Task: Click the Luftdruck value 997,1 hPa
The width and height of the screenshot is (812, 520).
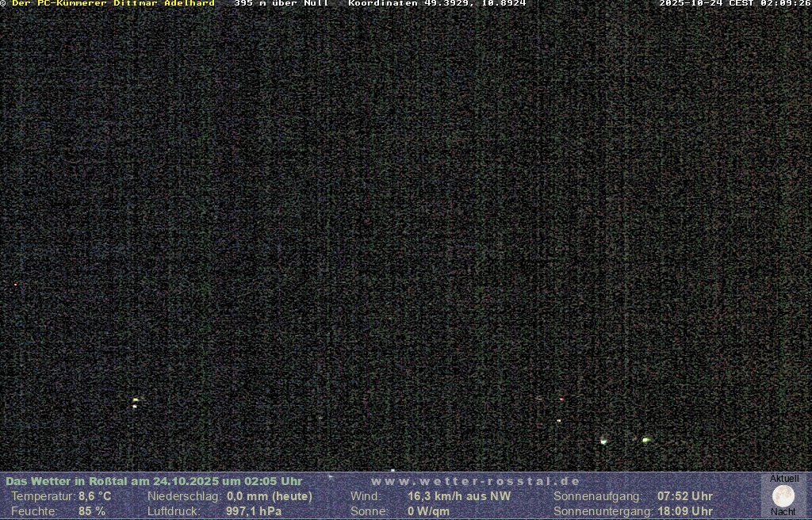Action: (254, 511)
